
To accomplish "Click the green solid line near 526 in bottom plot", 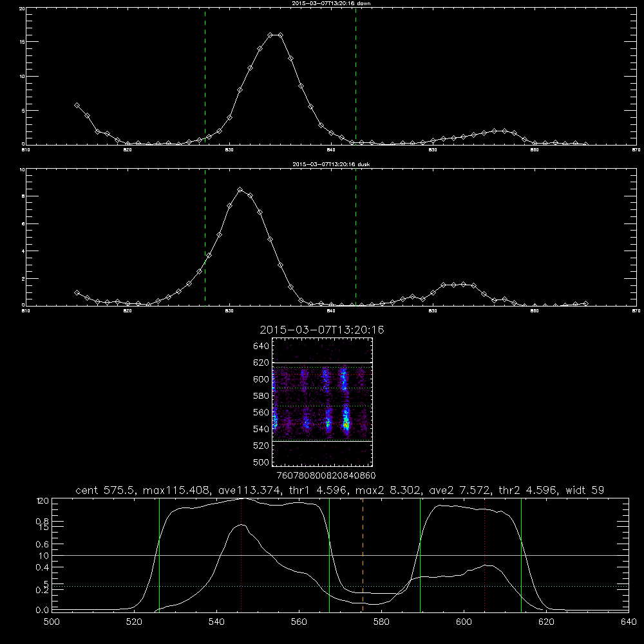I will point(159,554).
